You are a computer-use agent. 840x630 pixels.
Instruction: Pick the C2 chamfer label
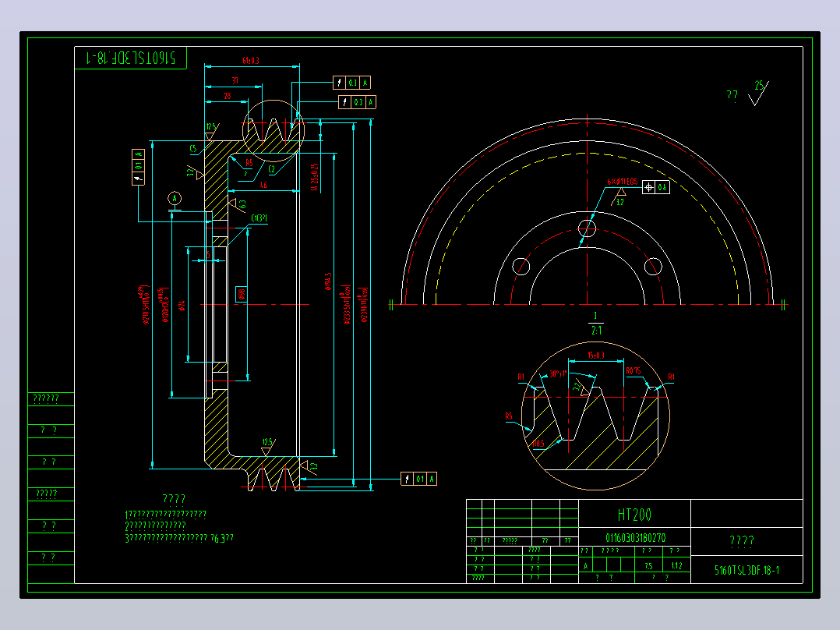[272, 169]
